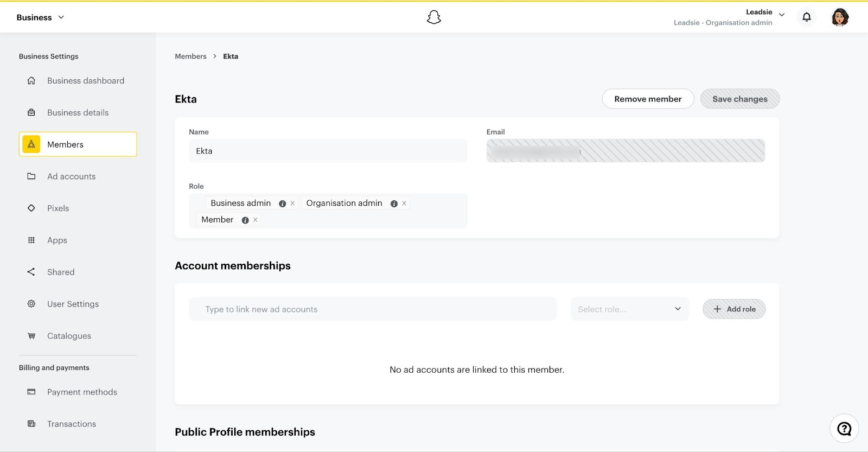This screenshot has width=868, height=452.
Task: Click the Shared share icon
Action: pos(31,272)
